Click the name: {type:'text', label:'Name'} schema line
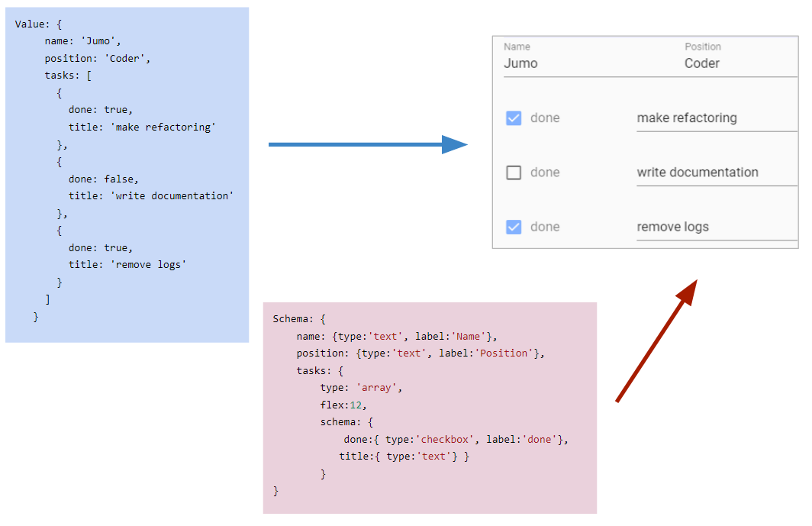 tap(397, 337)
